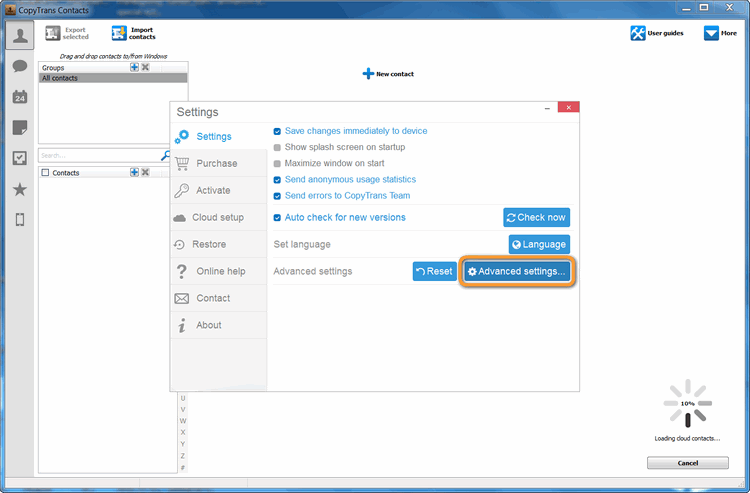Screen dimensions: 750x493
Task: Select the Online help tab
Action: click(219, 271)
